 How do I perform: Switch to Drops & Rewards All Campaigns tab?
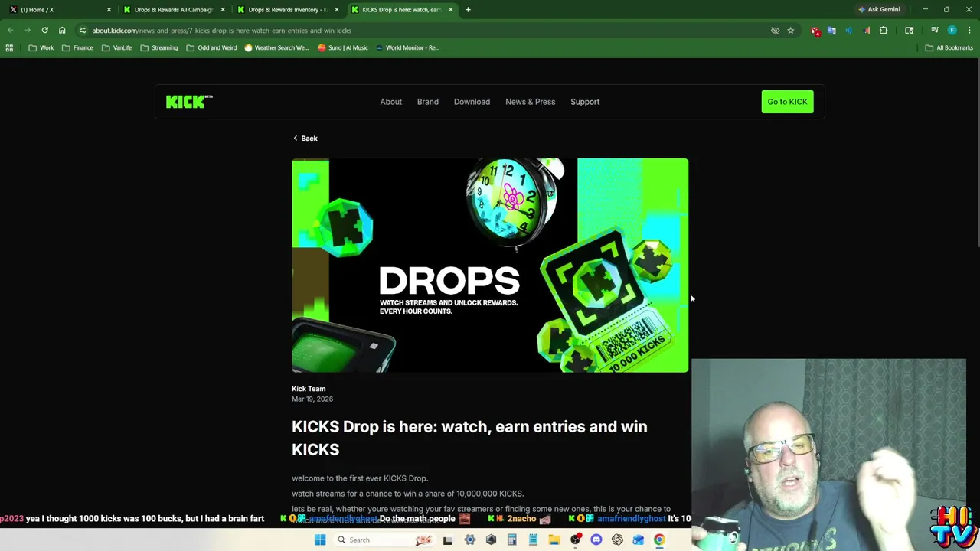click(x=174, y=10)
